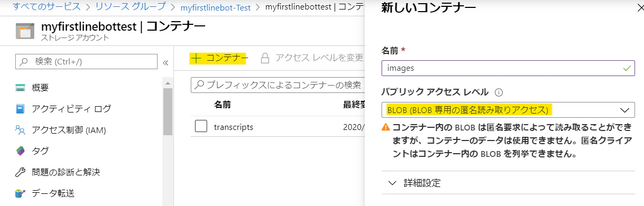Click the すべてのサービス breadcrumb link
Image resolution: width=644 pixels, height=206 pixels.
point(46,7)
